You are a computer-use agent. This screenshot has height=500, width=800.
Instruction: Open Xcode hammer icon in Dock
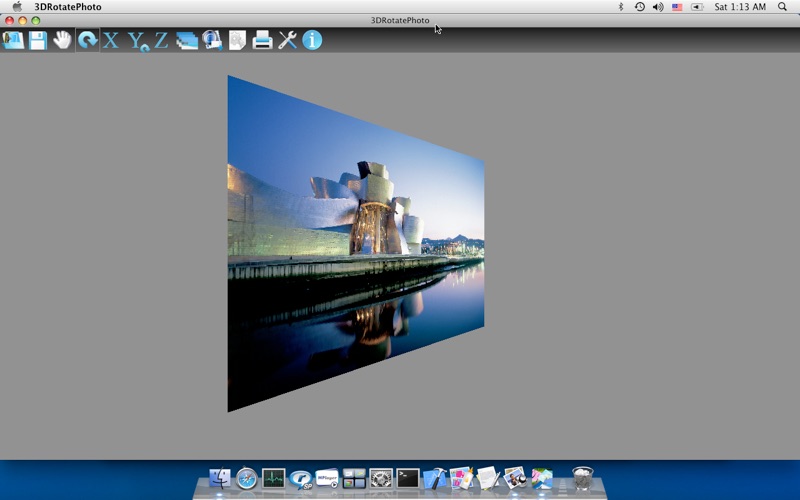435,479
